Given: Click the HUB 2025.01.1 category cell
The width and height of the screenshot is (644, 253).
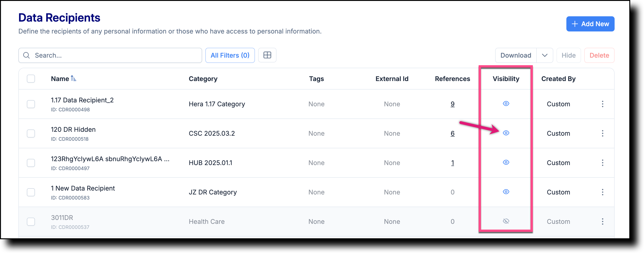Looking at the screenshot, I should click(x=211, y=163).
